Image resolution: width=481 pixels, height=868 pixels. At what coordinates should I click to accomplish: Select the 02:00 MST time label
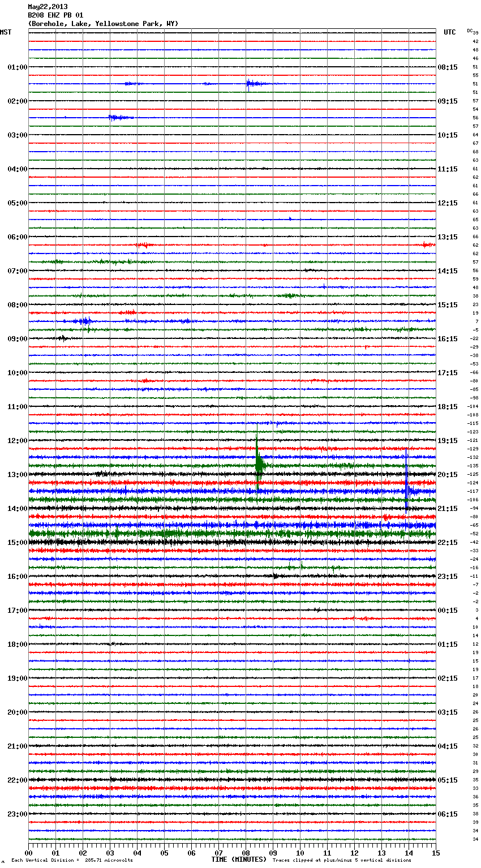pos(17,101)
